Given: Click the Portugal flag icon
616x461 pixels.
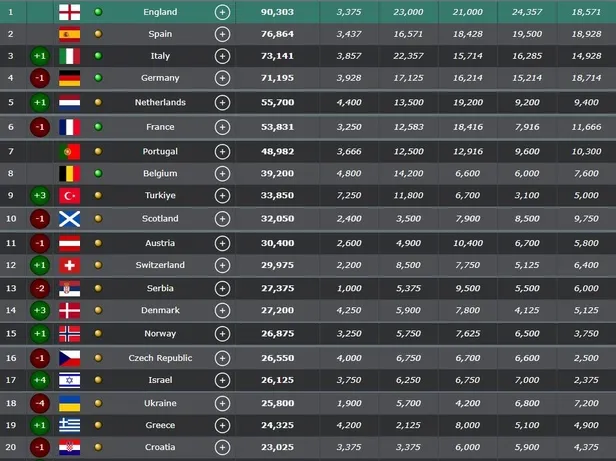Looking at the screenshot, I should (69, 150).
